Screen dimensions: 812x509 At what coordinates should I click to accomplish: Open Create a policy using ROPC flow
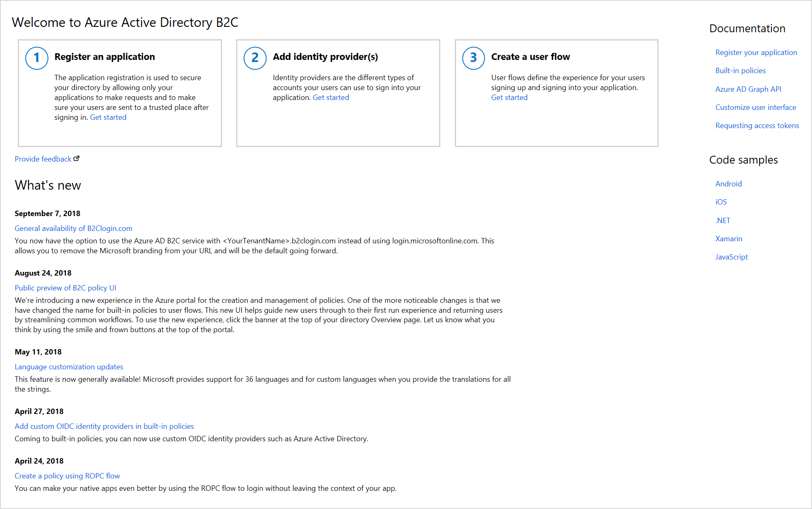(67, 476)
